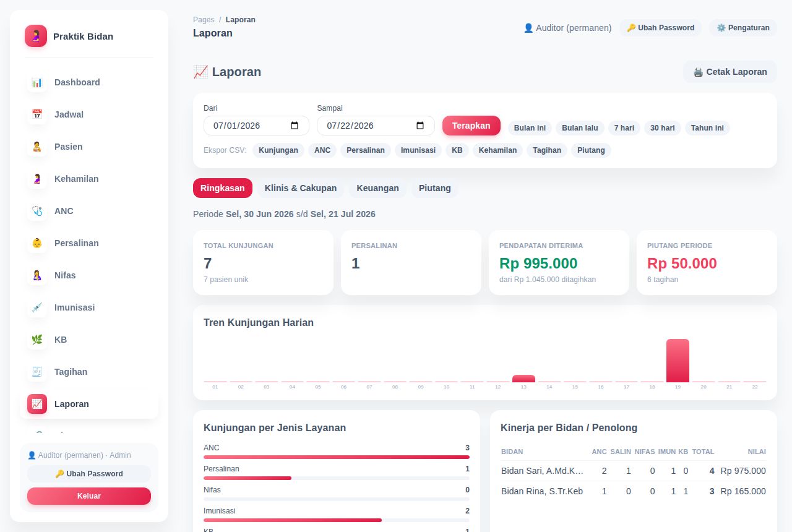Click Total Kunjungan summary card

pos(263,262)
